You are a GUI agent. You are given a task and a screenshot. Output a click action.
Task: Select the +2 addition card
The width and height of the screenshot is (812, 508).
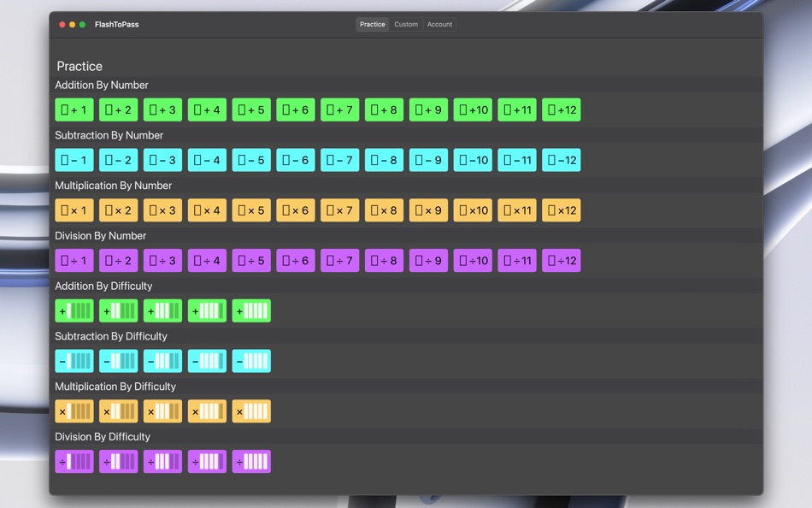click(x=119, y=109)
